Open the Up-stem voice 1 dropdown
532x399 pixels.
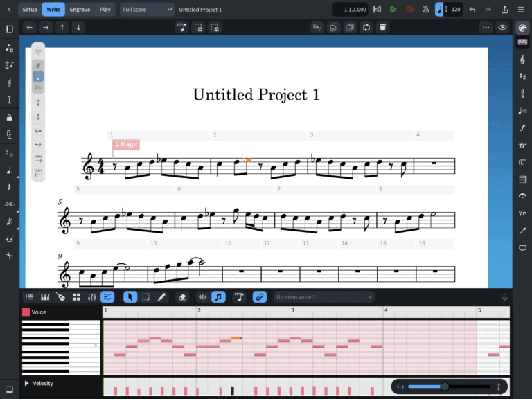[323, 296]
